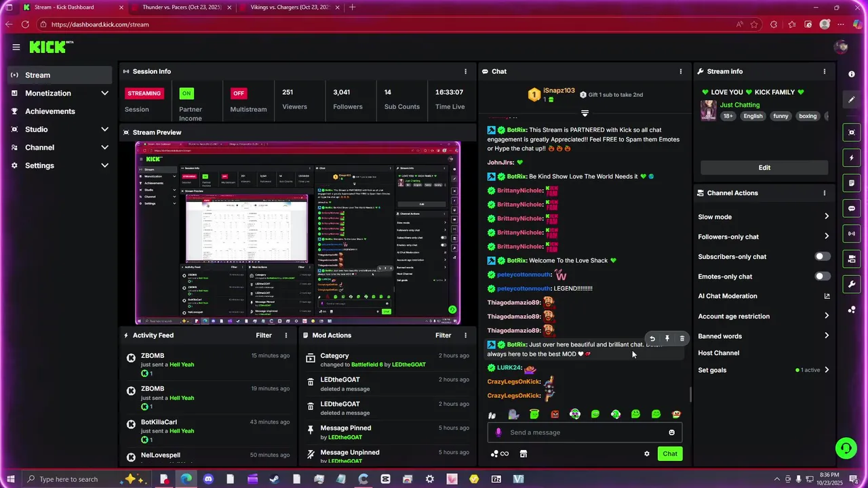
Task: Click the screen capture icon in right toolbar
Action: [x=852, y=132]
